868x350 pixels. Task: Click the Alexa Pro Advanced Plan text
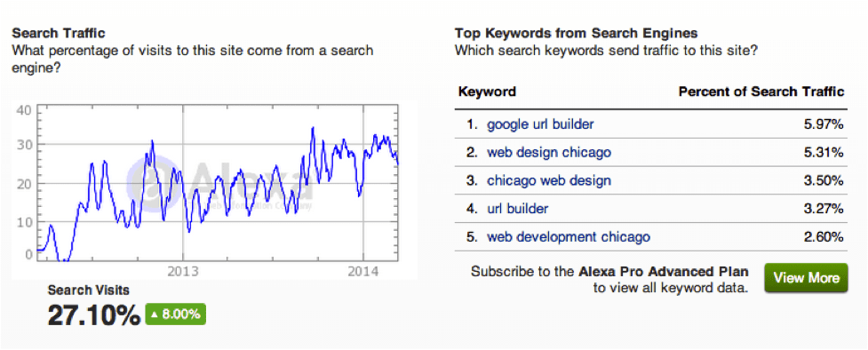664,272
